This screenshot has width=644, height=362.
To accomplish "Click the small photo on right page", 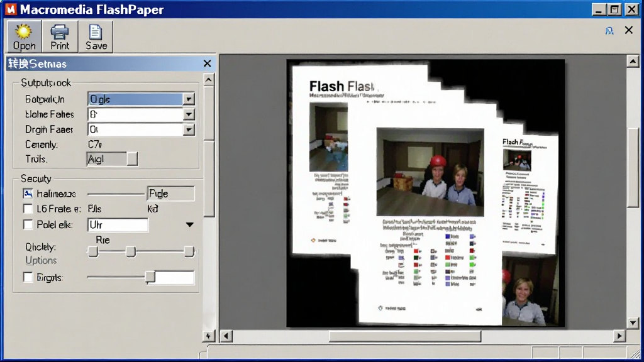I will click(x=517, y=160).
